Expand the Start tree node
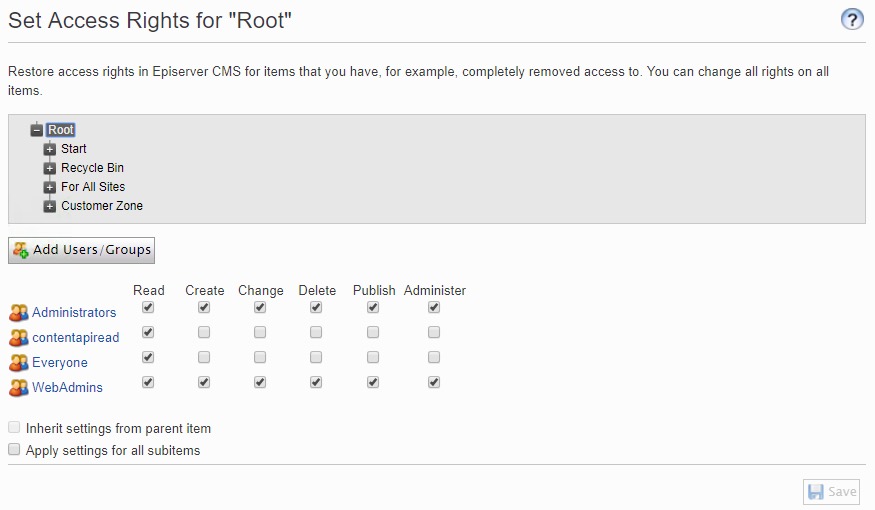Image resolution: width=875 pixels, height=510 pixels. click(x=50, y=149)
